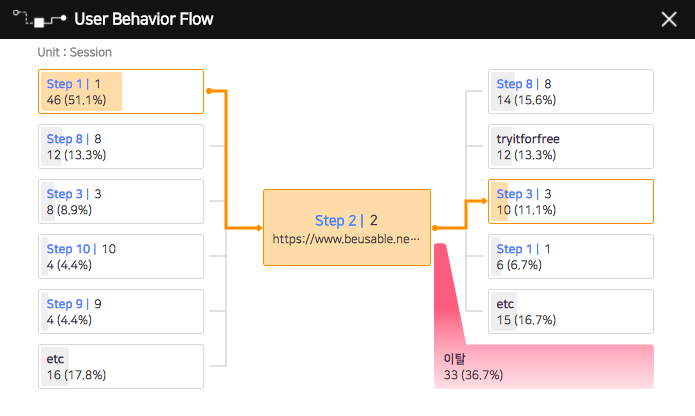Viewport: 695px width, 416px height.
Task: Select the left Step 8 box showing 12 (13.3%)
Action: 121,146
